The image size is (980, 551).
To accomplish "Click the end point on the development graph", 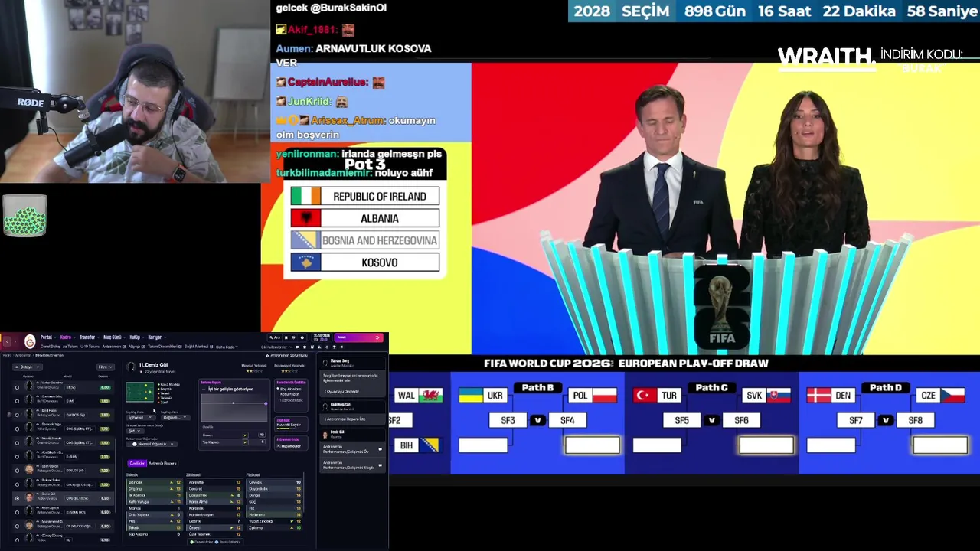I will click(266, 403).
